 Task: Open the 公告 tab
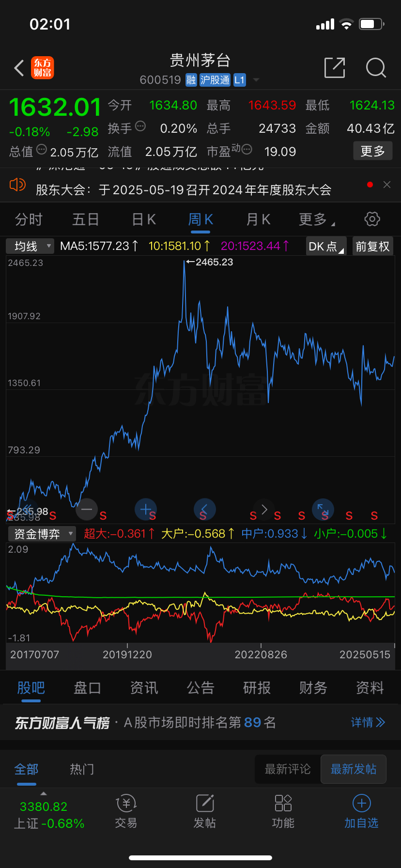[x=200, y=688]
